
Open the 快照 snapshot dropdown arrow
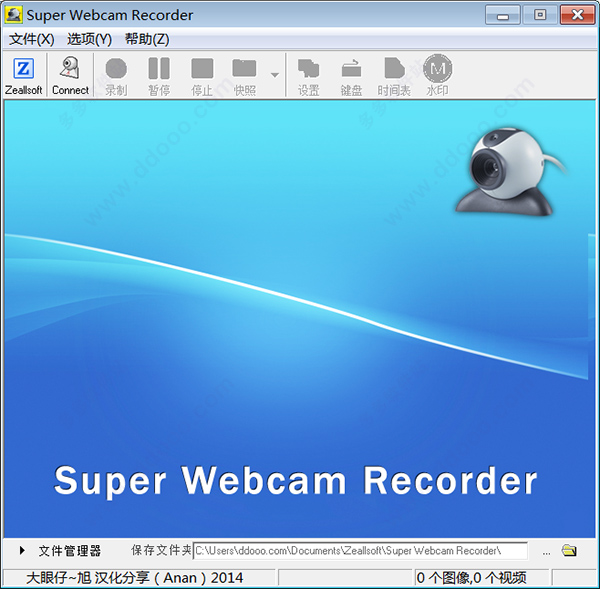point(274,75)
